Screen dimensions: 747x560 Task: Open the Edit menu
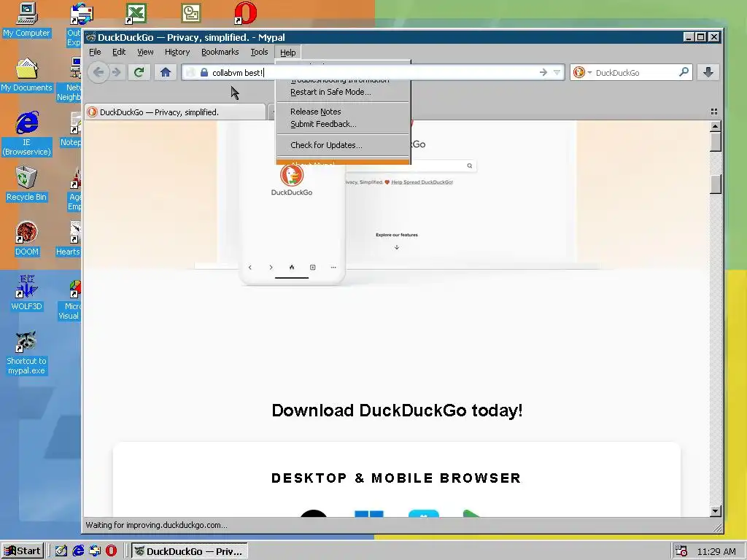point(119,52)
